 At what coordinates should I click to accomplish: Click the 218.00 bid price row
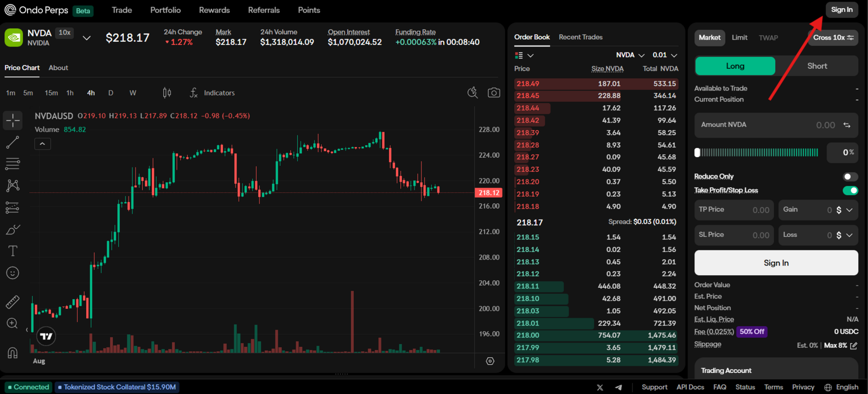pyautogui.click(x=596, y=335)
